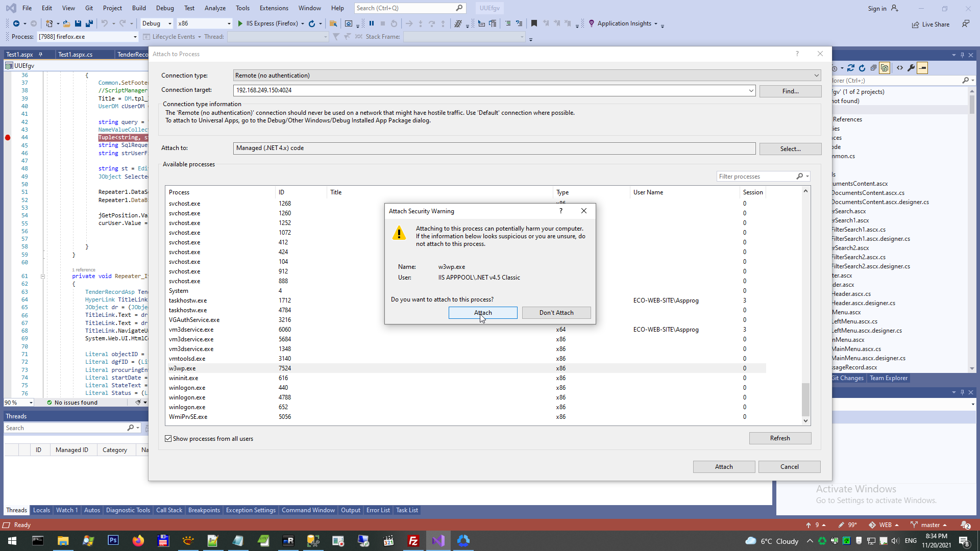The image size is (980, 551).
Task: Click the Save All toolbar icon
Action: (89, 23)
